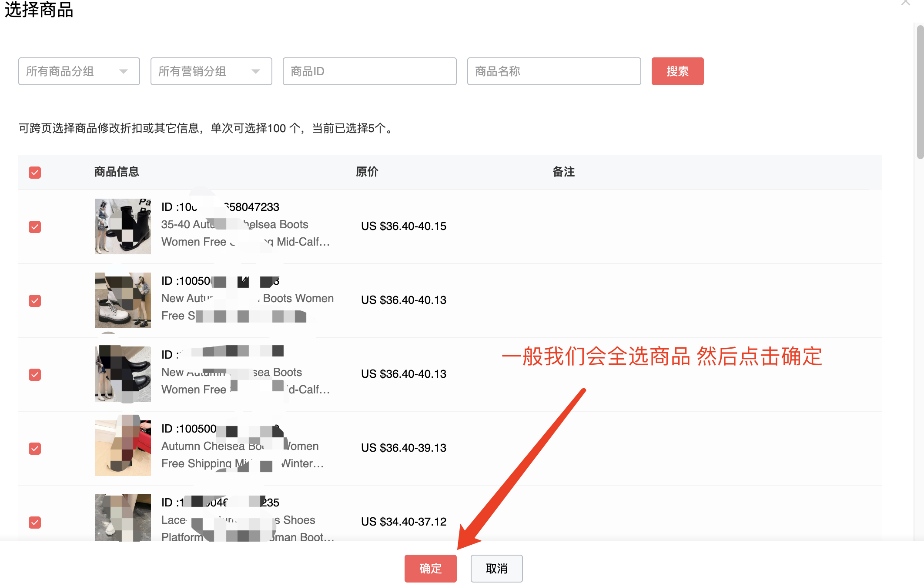
Task: Click the 商品信息 column header
Action: (116, 172)
